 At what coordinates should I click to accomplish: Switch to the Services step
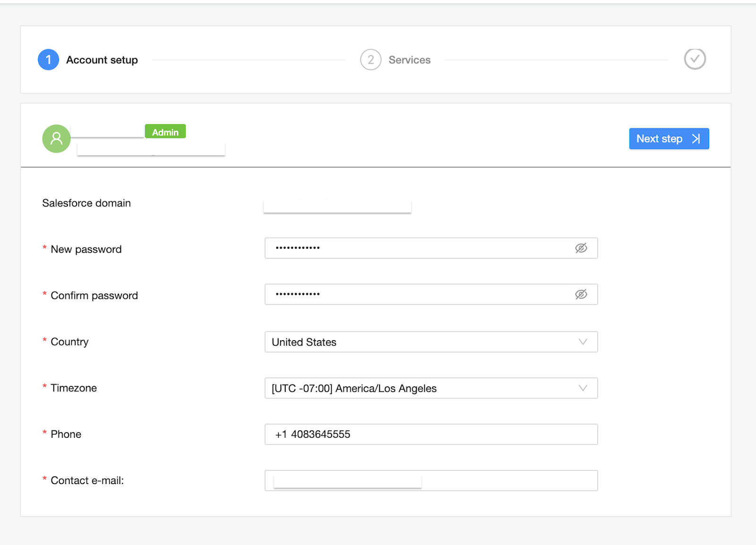409,60
